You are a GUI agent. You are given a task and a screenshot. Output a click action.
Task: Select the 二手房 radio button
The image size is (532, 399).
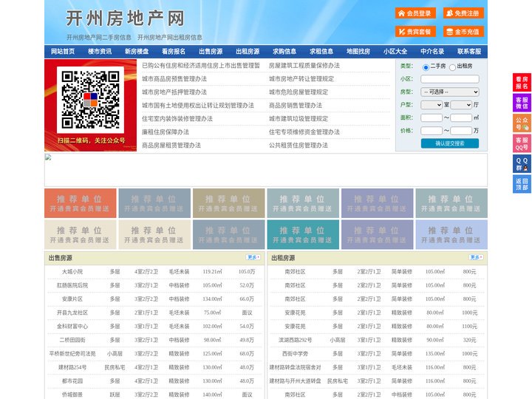426,67
